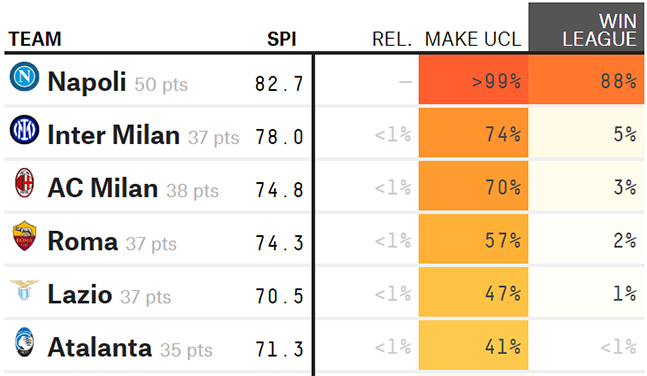The image size is (647, 376).
Task: Open the Inter Milan team name link
Action: (114, 135)
